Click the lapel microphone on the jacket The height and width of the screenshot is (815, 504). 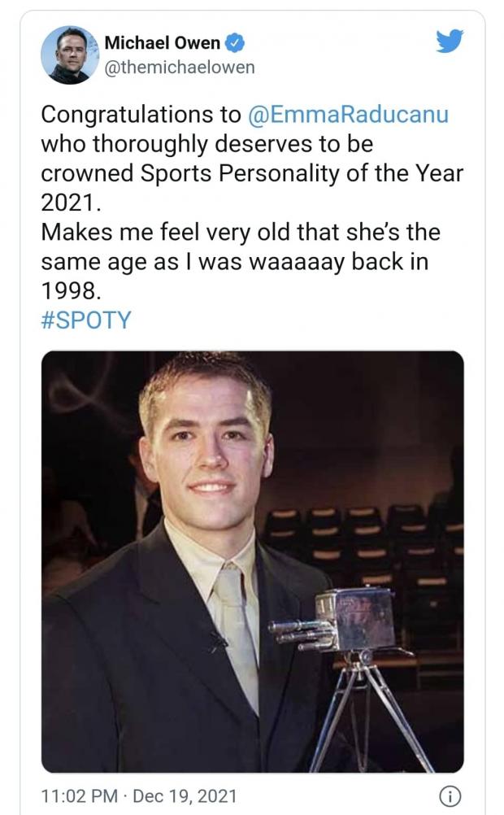(217, 640)
